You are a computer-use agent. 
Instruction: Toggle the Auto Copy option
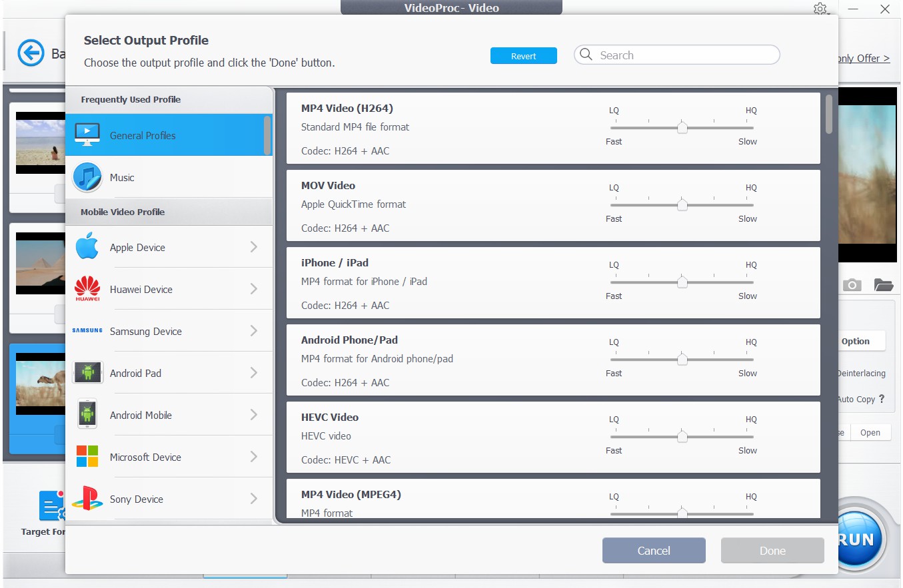click(x=858, y=399)
